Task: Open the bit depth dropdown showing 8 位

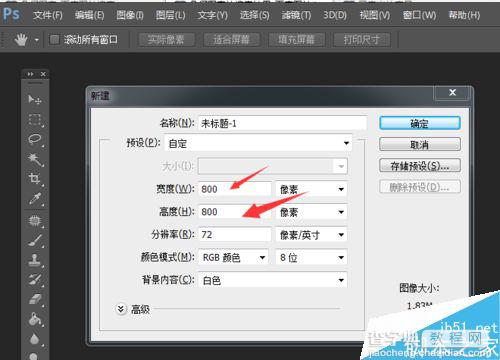Action: (311, 257)
